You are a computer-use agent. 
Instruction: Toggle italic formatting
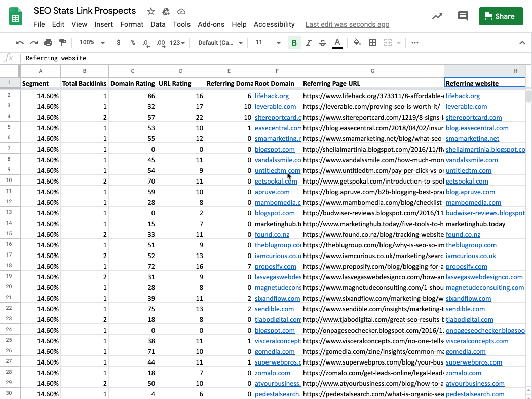tap(308, 43)
